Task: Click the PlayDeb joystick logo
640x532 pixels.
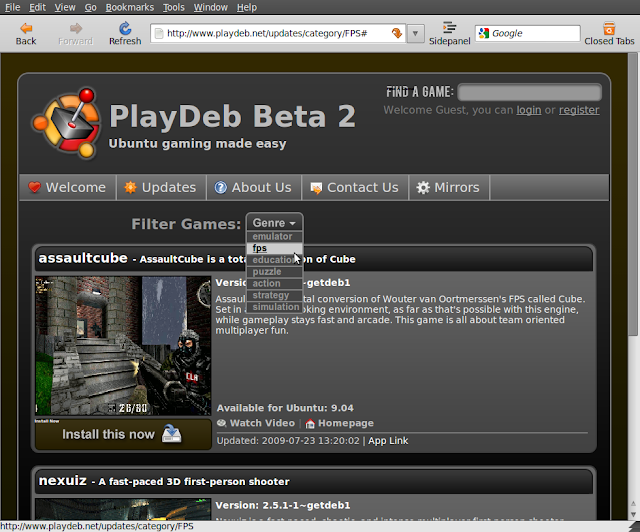Action: pyautogui.click(x=67, y=122)
